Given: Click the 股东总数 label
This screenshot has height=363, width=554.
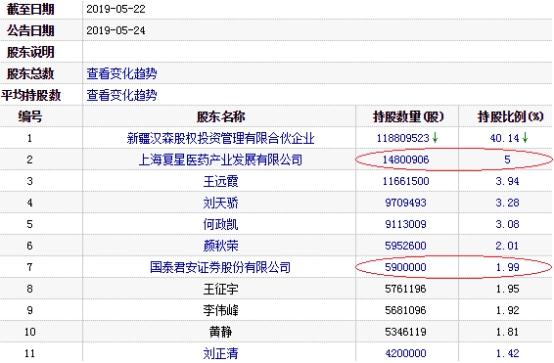Looking at the screenshot, I should (30, 74).
